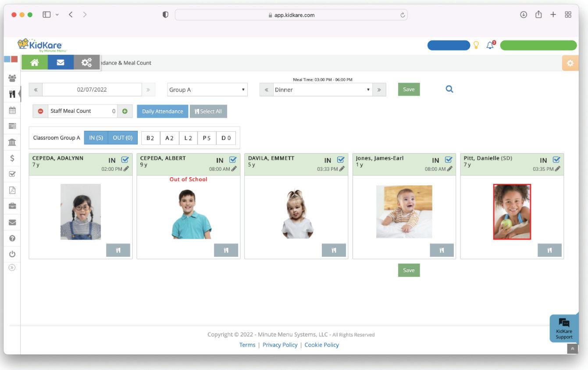The image size is (588, 370).
Task: Click Danielle Pitt's photo thumbnail
Action: (x=512, y=212)
